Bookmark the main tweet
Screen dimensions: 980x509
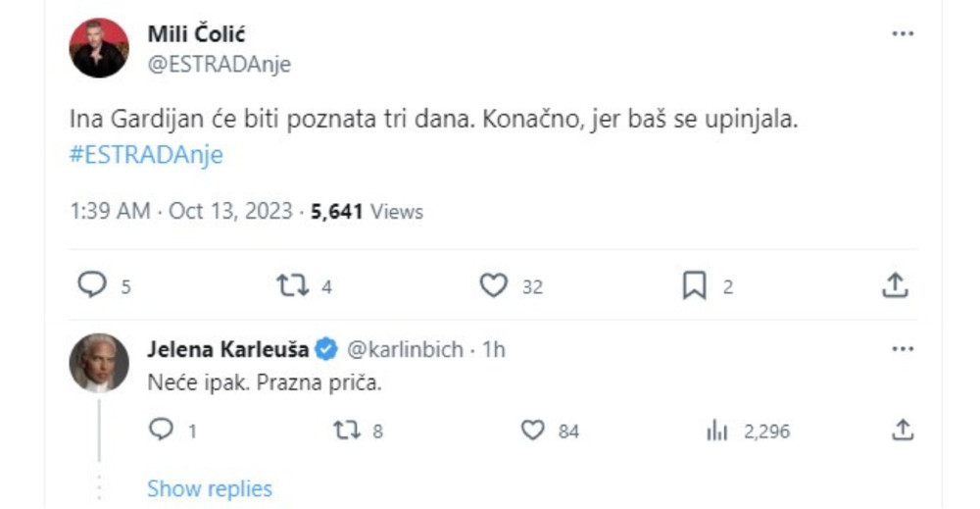pos(694,285)
